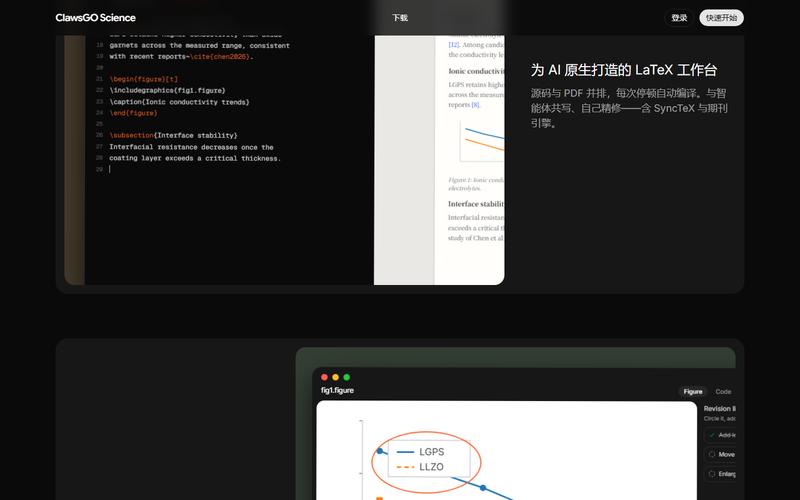
Task: Toggle the checked Add-legend revision item
Action: (x=720, y=435)
